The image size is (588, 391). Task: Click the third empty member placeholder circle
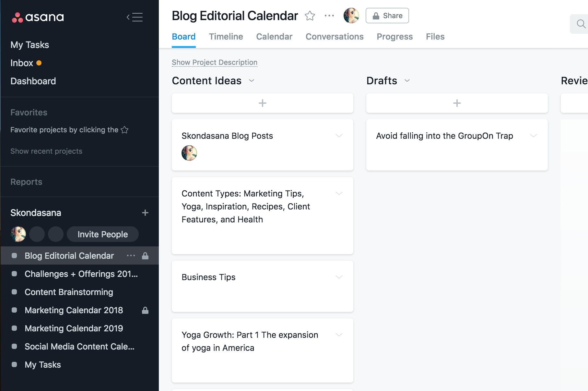pos(56,234)
